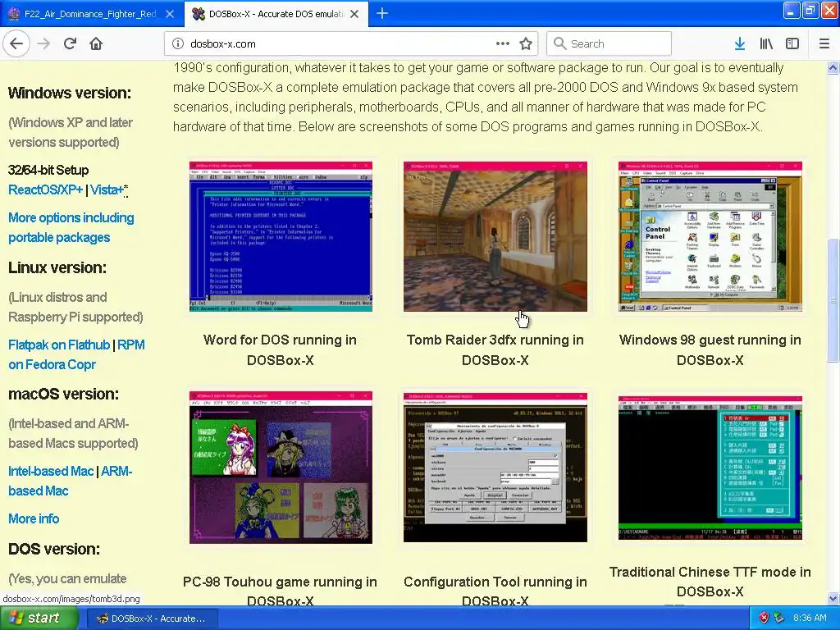Open Flatpak on Flathub link

pyautogui.click(x=59, y=345)
